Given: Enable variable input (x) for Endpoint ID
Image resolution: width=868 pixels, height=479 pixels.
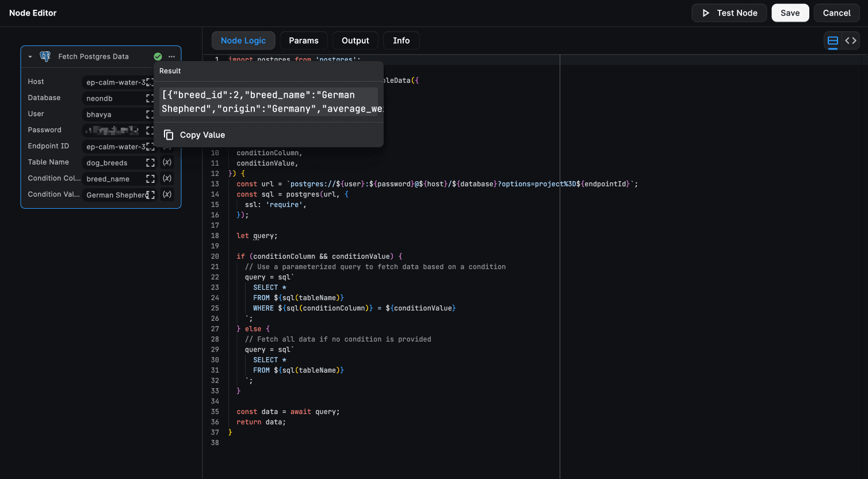Looking at the screenshot, I should pos(167,146).
